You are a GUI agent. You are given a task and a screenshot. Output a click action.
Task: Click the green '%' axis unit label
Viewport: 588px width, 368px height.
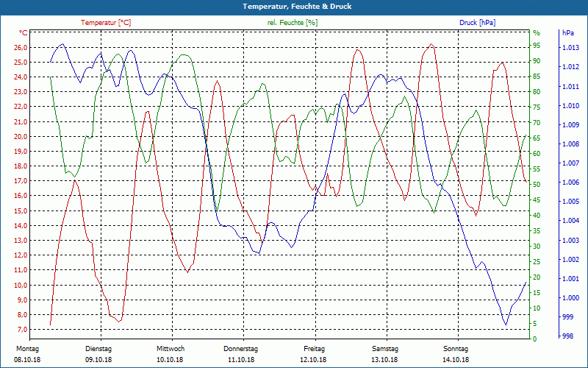(x=537, y=33)
